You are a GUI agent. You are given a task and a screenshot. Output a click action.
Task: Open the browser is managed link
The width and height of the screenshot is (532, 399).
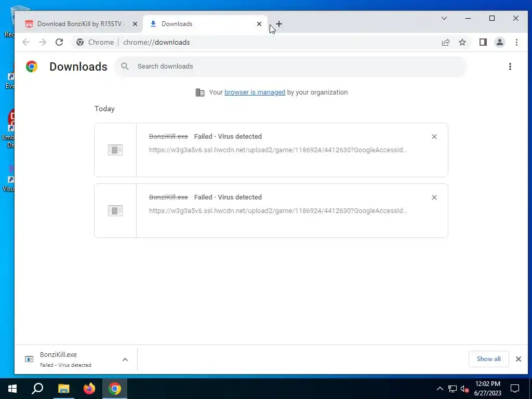coord(255,92)
